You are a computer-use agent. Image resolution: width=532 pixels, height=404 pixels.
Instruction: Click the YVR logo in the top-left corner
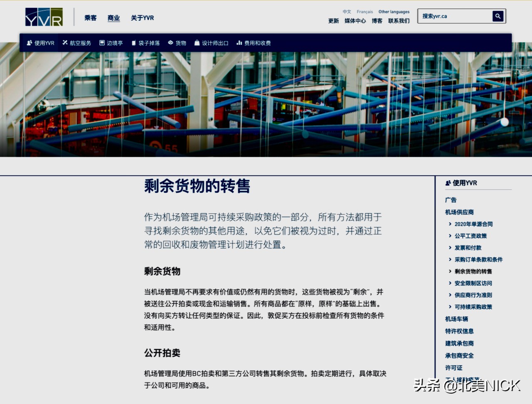coord(44,17)
